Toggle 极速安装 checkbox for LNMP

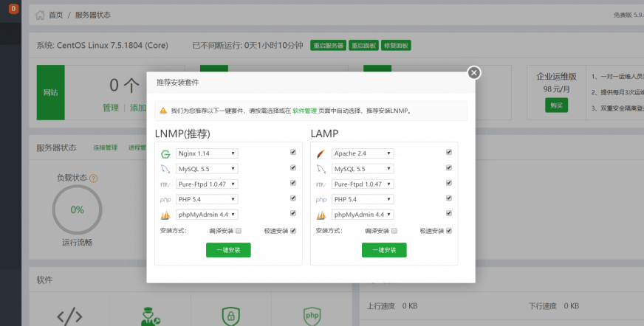(293, 231)
